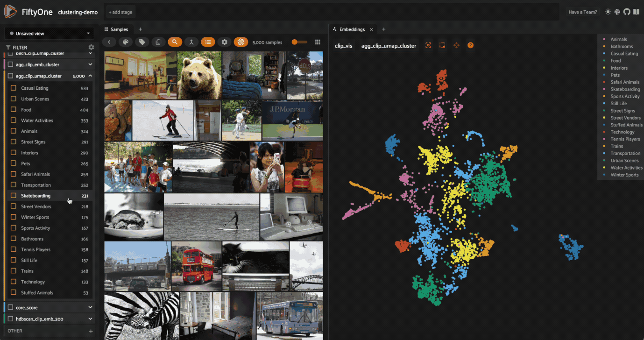Collapse the agg_clip_umap_cluster field
644x340 pixels.
click(90, 76)
